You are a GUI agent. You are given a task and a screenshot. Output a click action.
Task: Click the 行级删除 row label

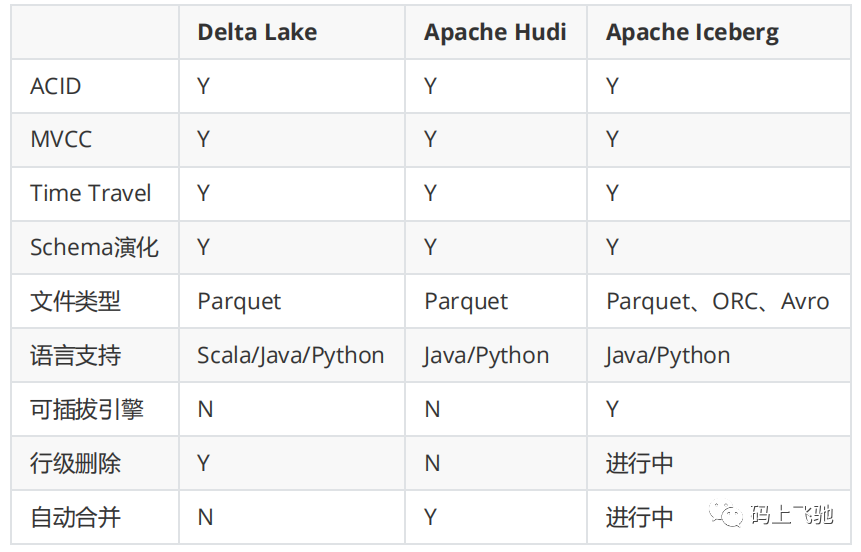[x=75, y=463]
